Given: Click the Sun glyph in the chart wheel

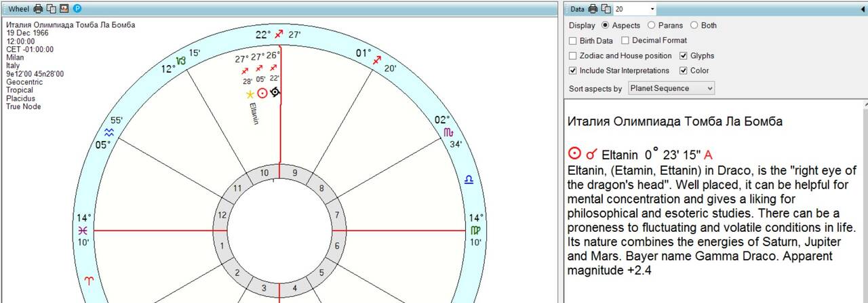Looking at the screenshot, I should (x=262, y=93).
